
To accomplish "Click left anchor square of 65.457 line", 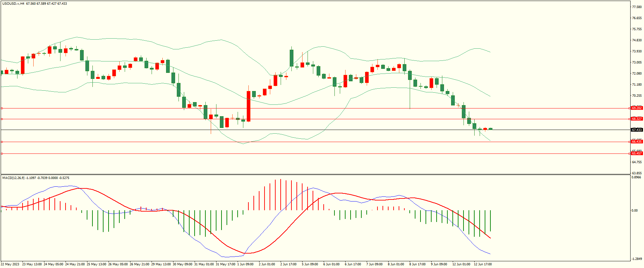I will point(2,153).
